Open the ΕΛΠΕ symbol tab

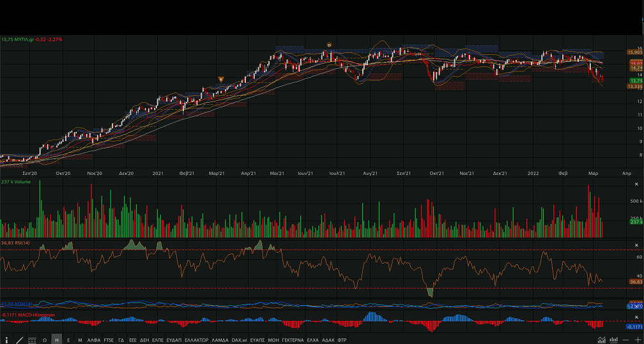pyautogui.click(x=158, y=340)
